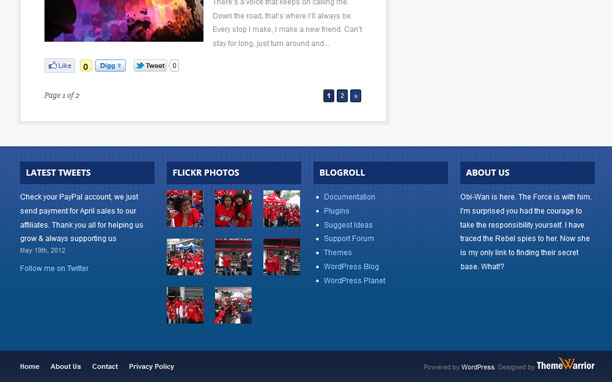Open the post's colorful featured image
Image resolution: width=612 pixels, height=382 pixels.
tap(124, 20)
